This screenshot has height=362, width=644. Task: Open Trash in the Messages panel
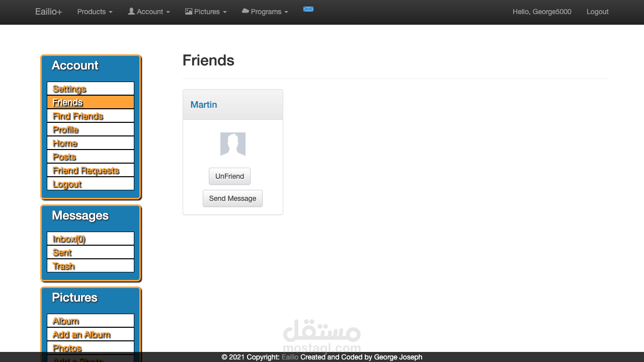(91, 266)
